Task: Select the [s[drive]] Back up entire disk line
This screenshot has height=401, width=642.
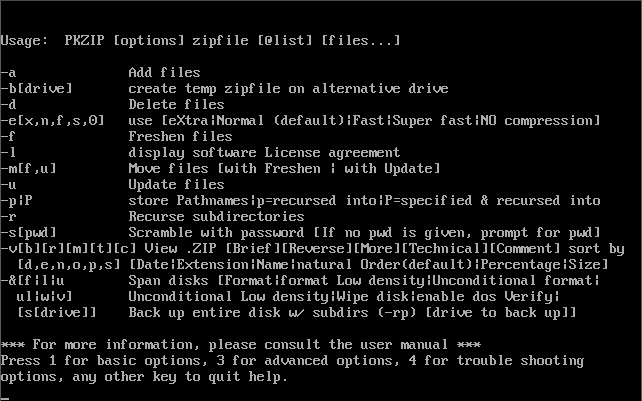Action: point(300,312)
